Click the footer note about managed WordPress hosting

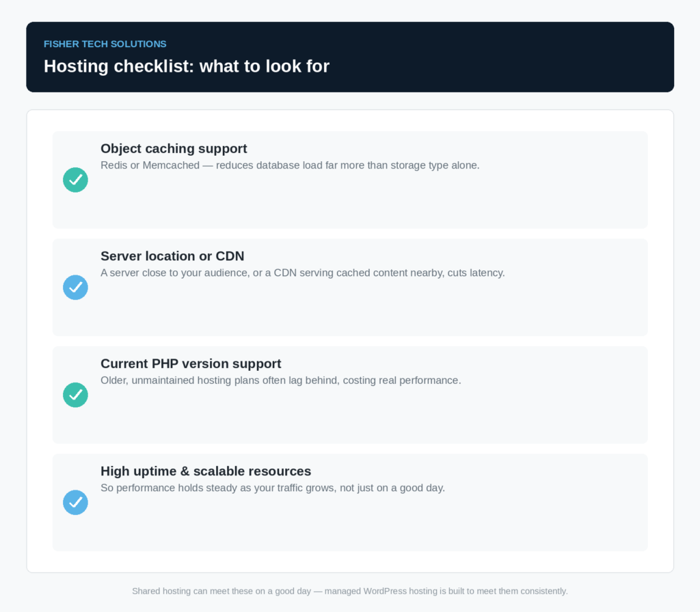[350, 591]
